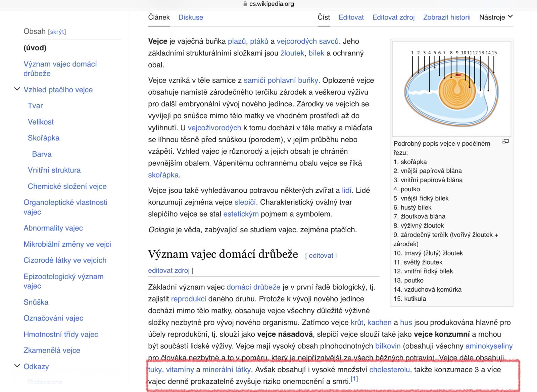537x392 pixels.
Task: Jump to (úvod) in contents
Action: [35, 48]
